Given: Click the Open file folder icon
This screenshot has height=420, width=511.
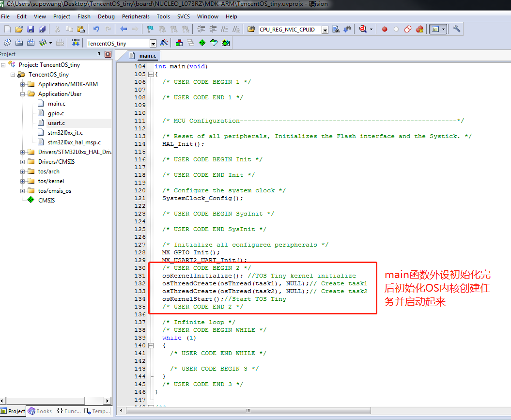Looking at the screenshot, I should click(x=19, y=29).
